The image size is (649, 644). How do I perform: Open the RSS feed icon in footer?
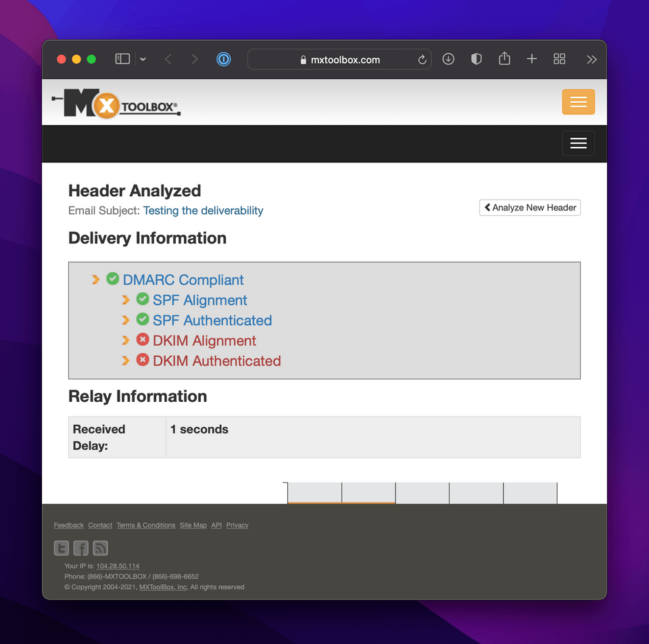pos(100,548)
